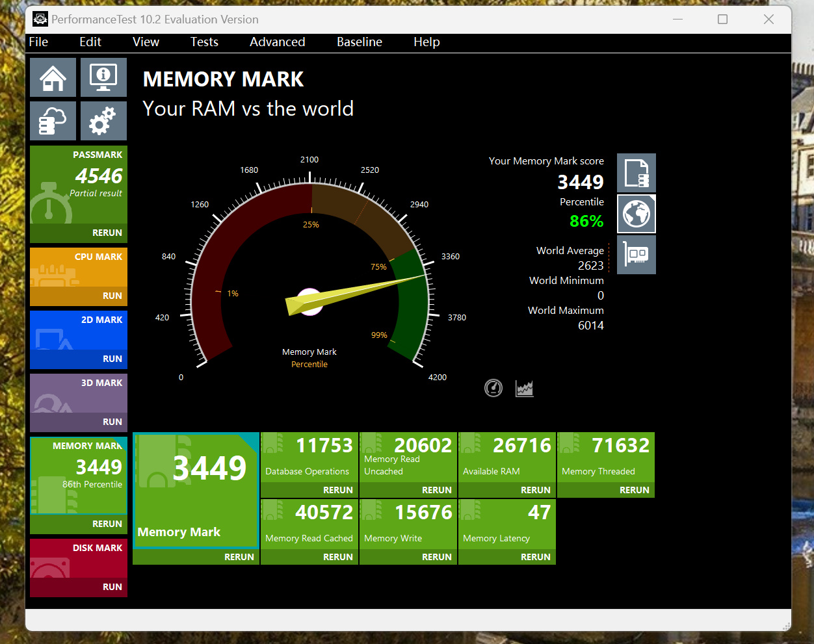
Task: Open the settings gears icon
Action: tap(103, 121)
